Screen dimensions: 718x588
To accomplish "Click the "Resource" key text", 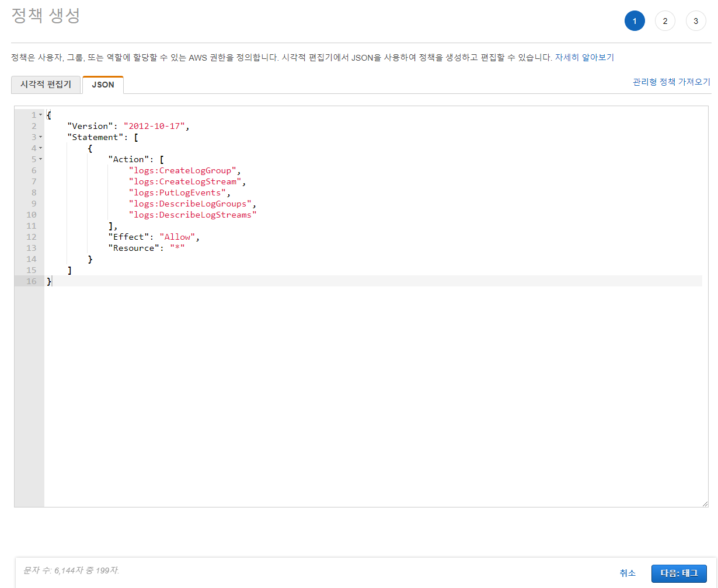I will pyautogui.click(x=134, y=248).
